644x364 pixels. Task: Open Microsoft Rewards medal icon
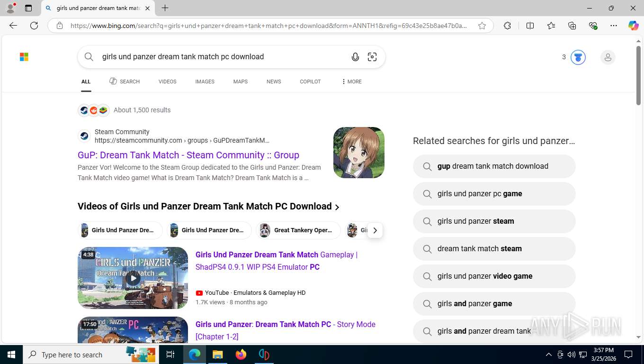[578, 57]
